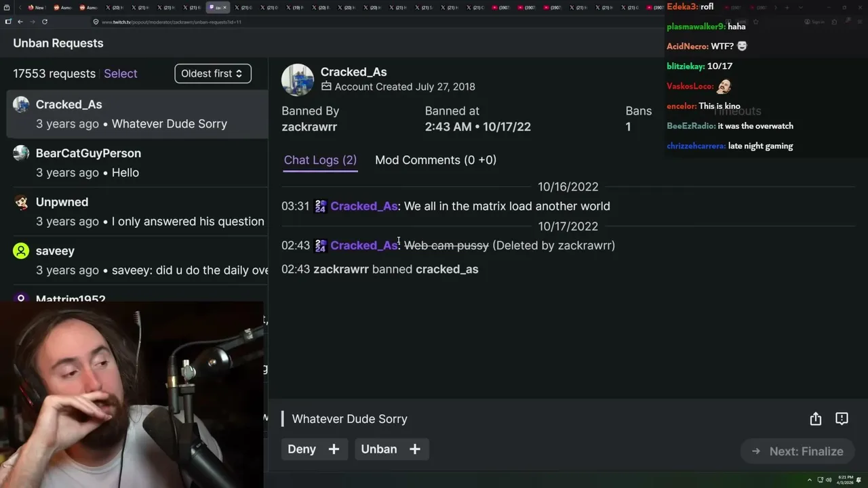This screenshot has height=488, width=868.
Task: Click the volume speaker icon in taskbar
Action: (x=830, y=480)
